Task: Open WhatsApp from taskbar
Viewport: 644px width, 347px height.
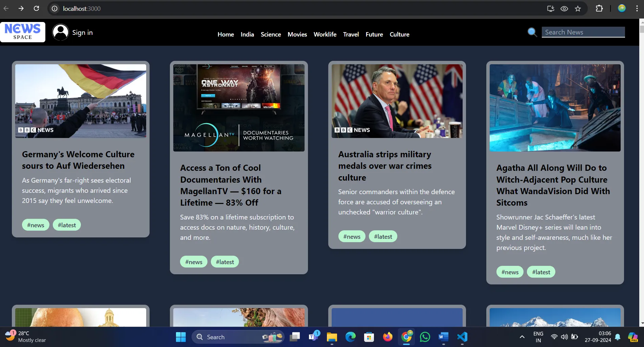Action: 425,337
